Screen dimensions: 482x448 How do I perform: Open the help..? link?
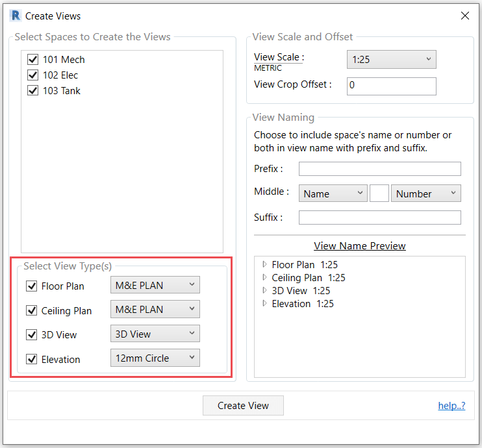coord(451,406)
